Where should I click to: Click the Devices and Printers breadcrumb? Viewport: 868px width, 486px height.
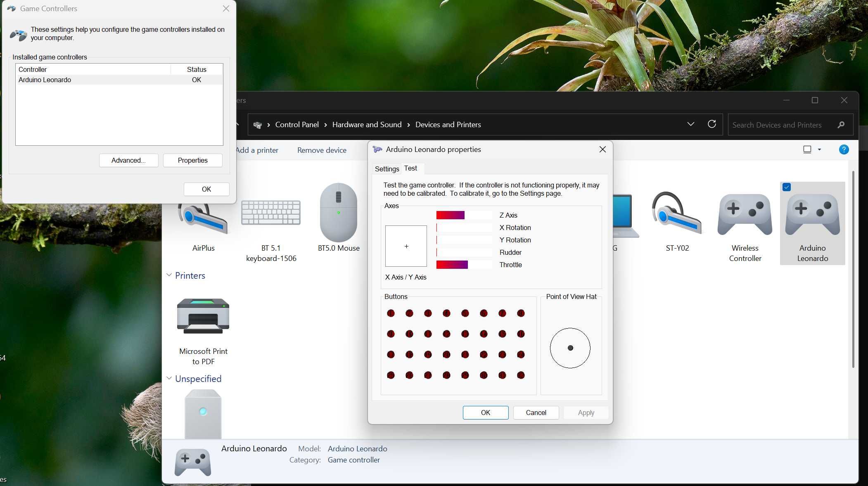tap(448, 125)
